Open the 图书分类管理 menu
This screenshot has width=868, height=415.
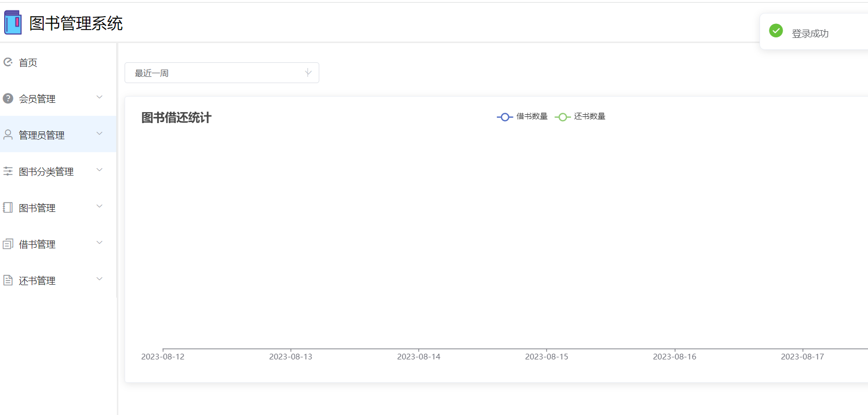[58, 171]
